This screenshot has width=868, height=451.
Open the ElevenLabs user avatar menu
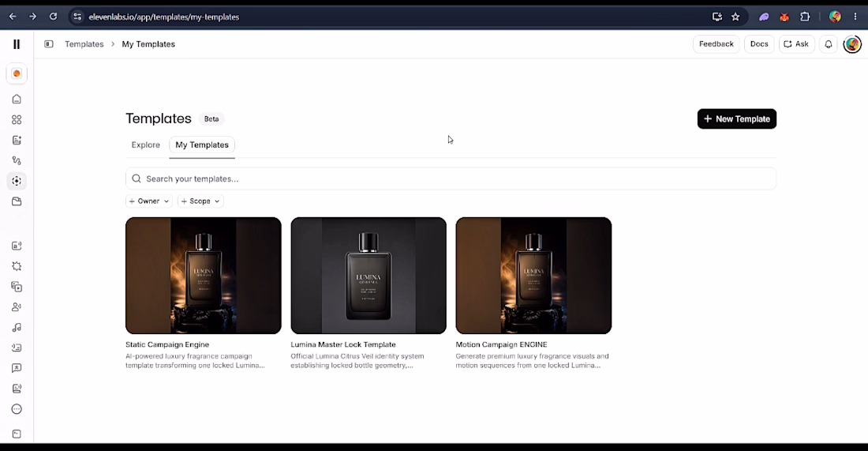point(852,43)
